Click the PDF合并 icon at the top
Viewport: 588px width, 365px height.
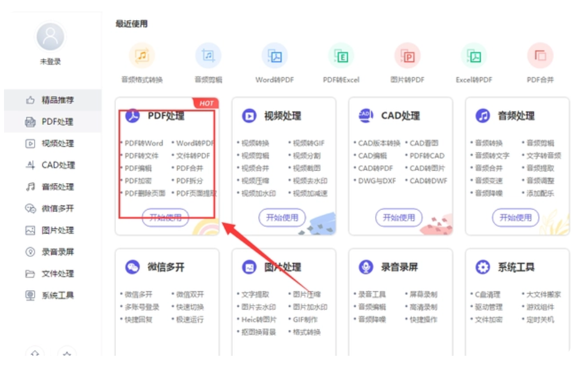pos(541,55)
